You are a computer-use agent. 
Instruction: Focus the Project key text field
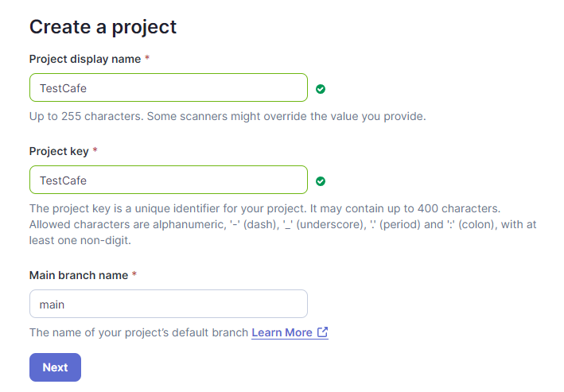(x=168, y=180)
